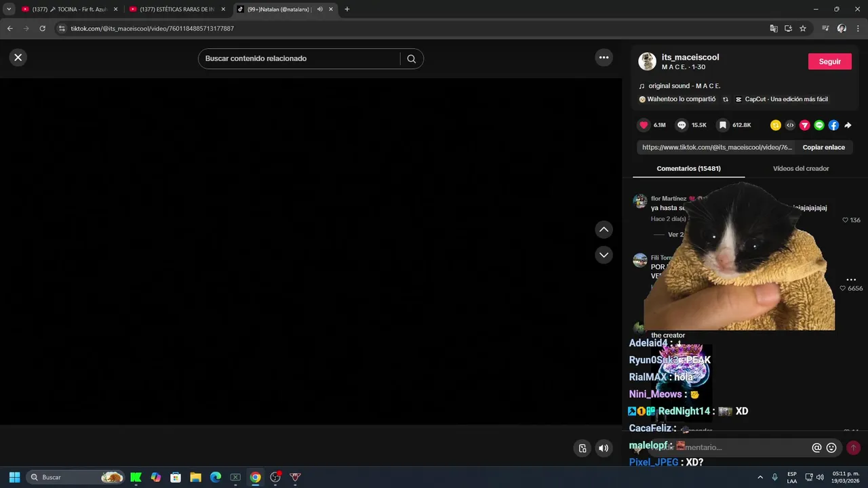Share to LINE with the green icon
Viewport: 868px width, 488px height.
[x=819, y=125]
